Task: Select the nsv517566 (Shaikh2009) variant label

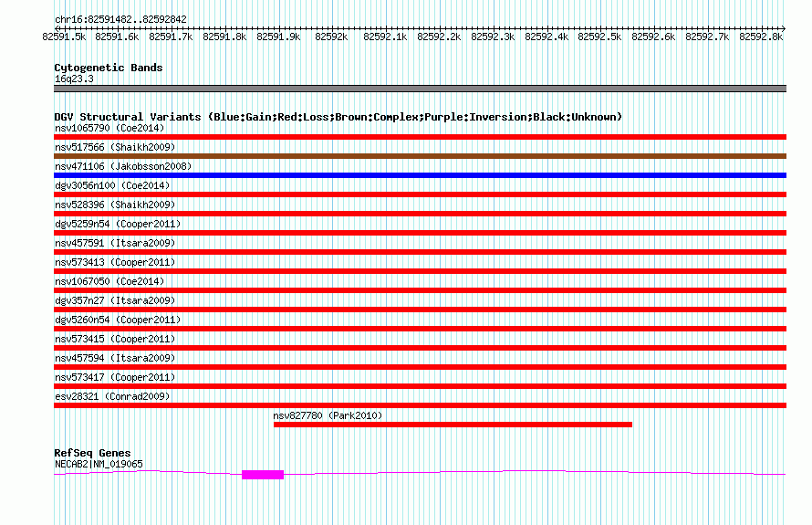Action: pos(115,147)
